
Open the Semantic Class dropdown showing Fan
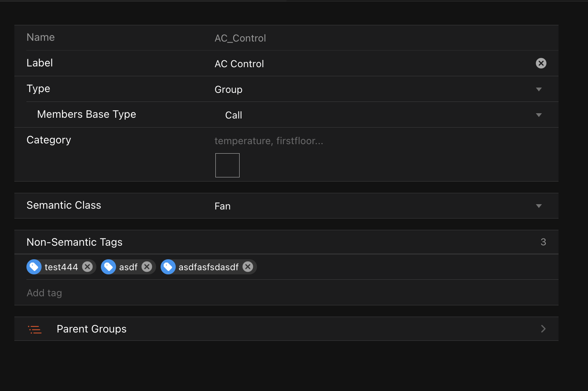[x=381, y=206]
